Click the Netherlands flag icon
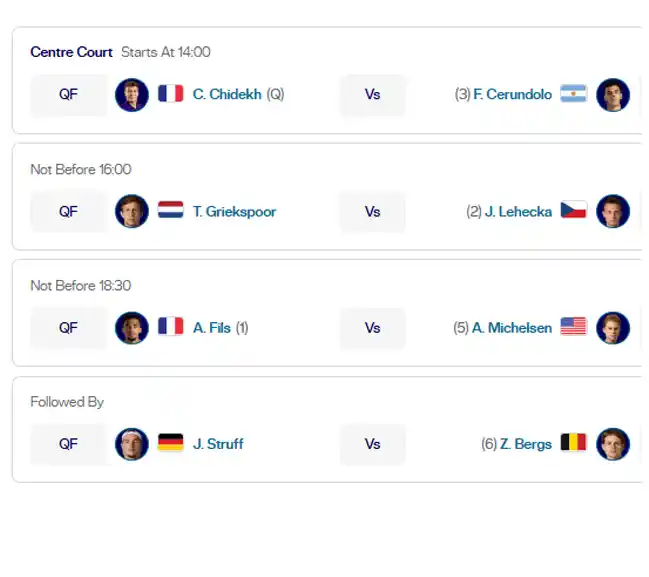 point(171,210)
